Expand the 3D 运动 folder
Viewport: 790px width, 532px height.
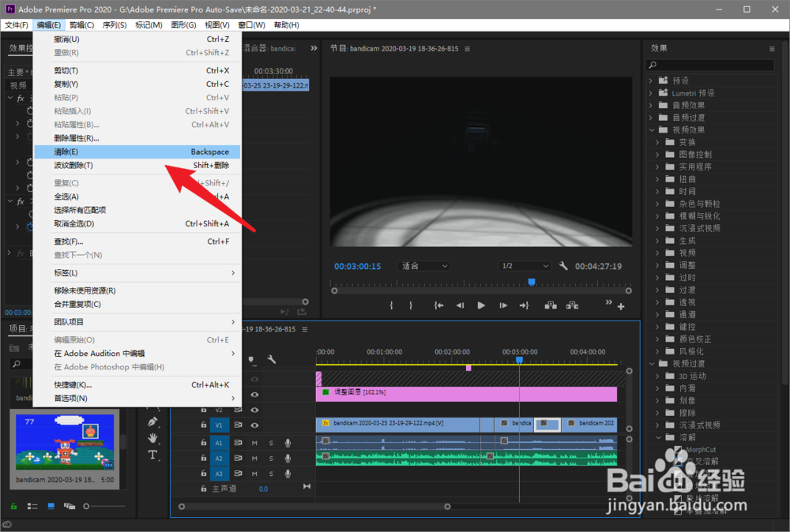657,376
